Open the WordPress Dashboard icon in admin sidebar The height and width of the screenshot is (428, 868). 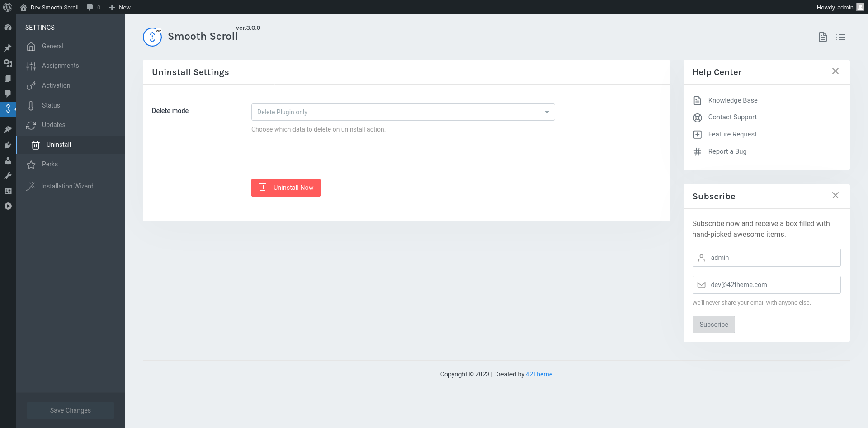point(8,28)
